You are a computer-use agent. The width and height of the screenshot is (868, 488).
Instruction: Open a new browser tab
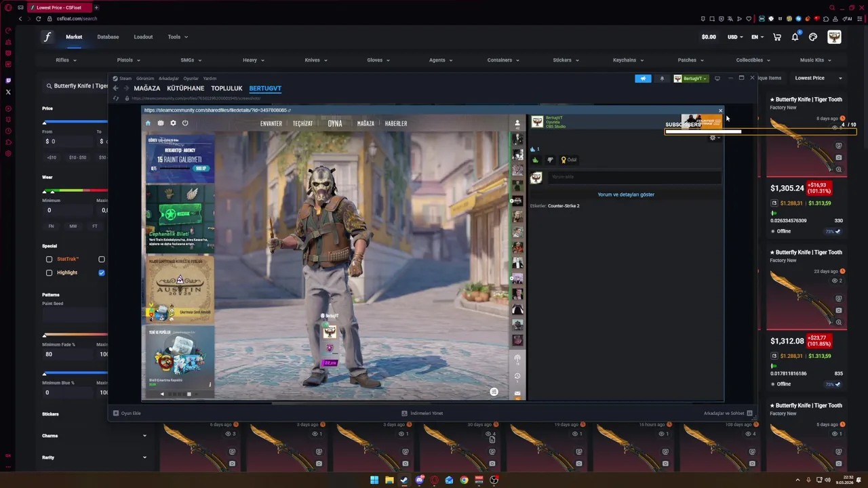coord(96,7)
